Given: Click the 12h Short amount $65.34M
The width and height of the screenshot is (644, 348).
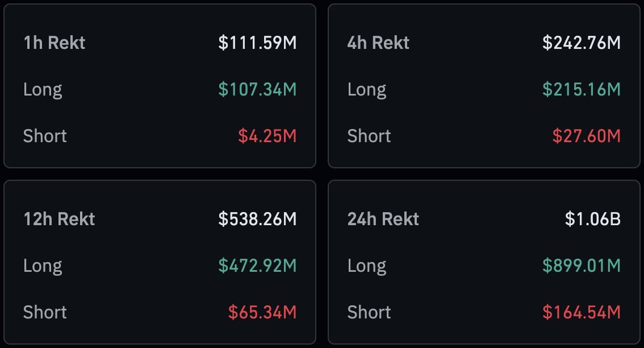Looking at the screenshot, I should 262,312.
